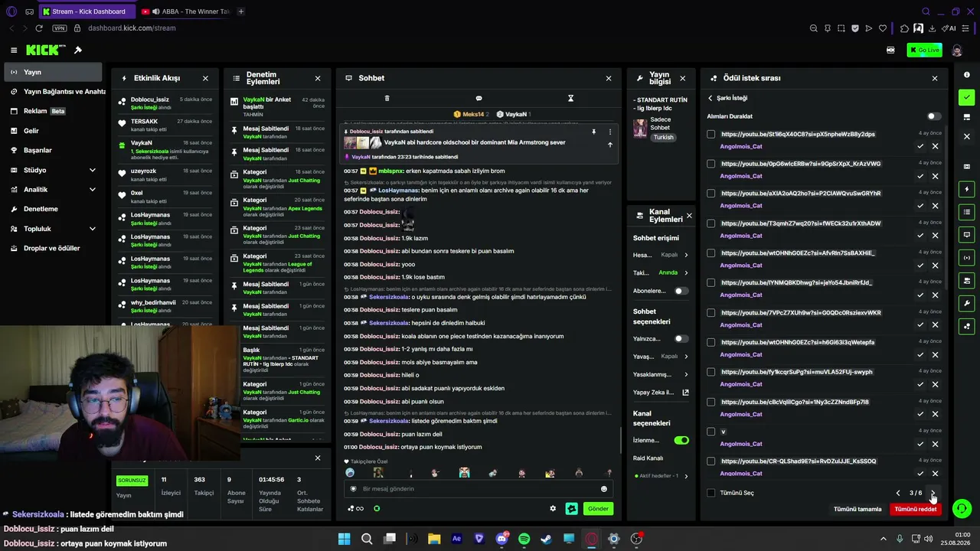Open the Yayın sidebar item
This screenshot has width=980, height=551.
pos(52,72)
